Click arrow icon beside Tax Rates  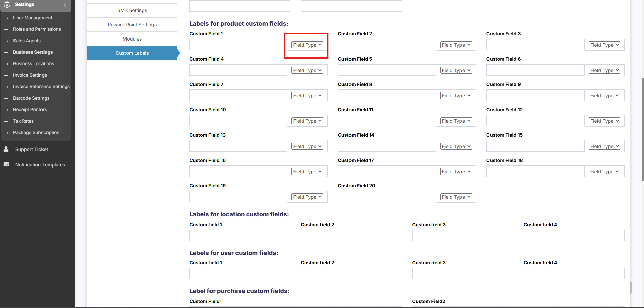(6, 121)
